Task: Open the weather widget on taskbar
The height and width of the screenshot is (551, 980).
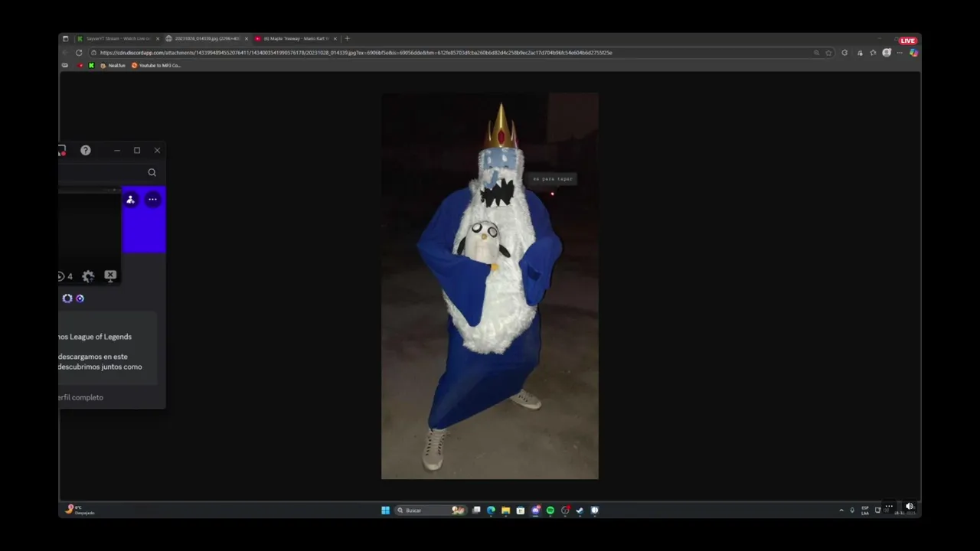Action: coord(80,510)
